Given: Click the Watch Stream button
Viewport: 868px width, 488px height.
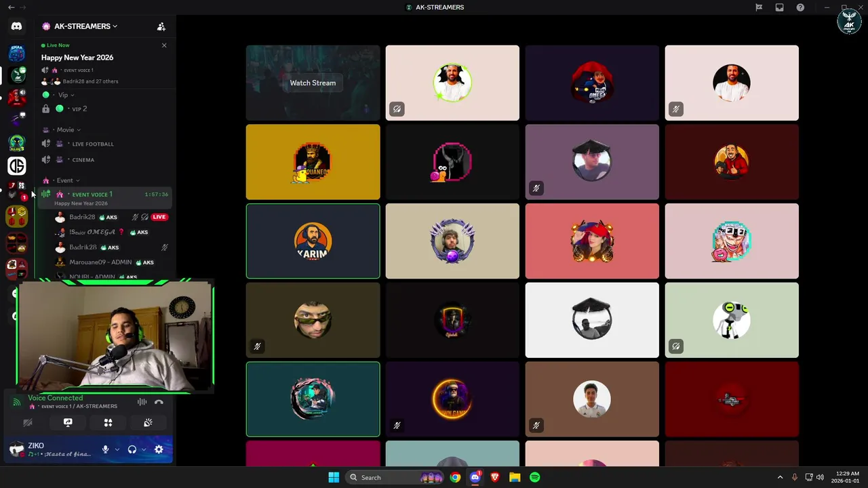Looking at the screenshot, I should [x=313, y=83].
